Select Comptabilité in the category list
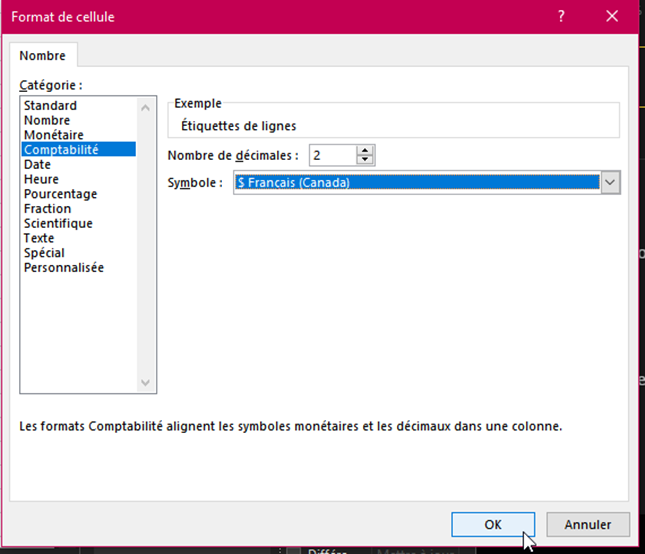Viewport: 645px width, 554px height. (x=60, y=150)
